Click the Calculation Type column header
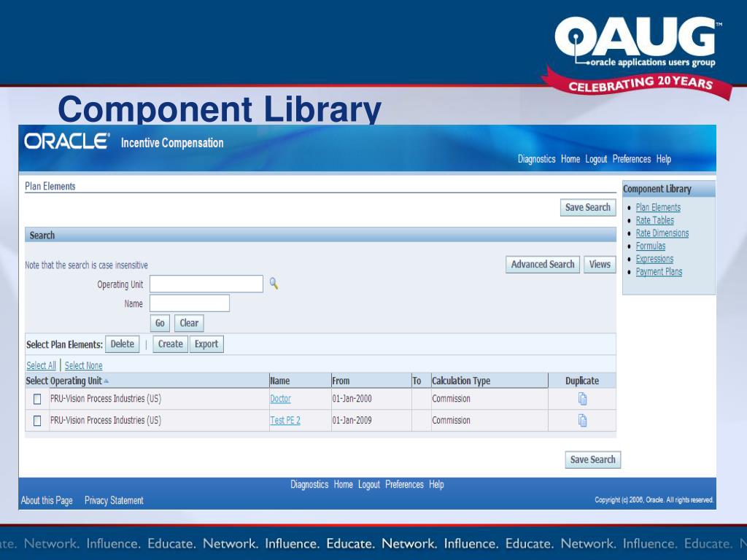The image size is (747, 560). click(461, 381)
